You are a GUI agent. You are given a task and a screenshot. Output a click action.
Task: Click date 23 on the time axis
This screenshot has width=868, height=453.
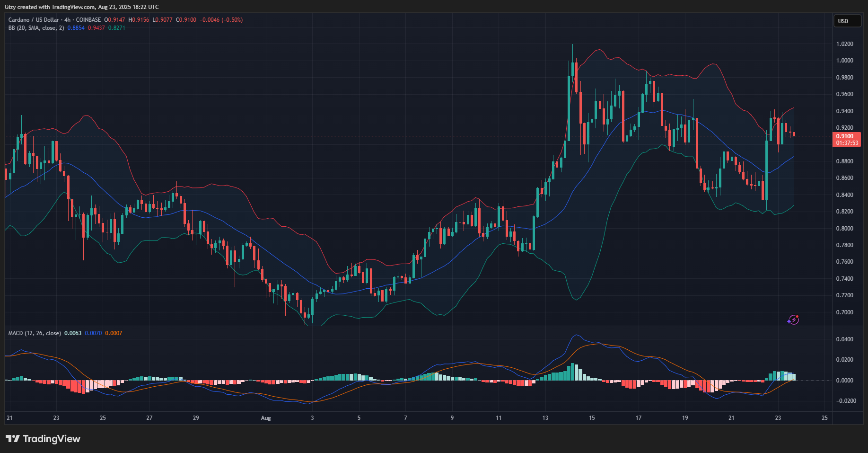tap(778, 418)
